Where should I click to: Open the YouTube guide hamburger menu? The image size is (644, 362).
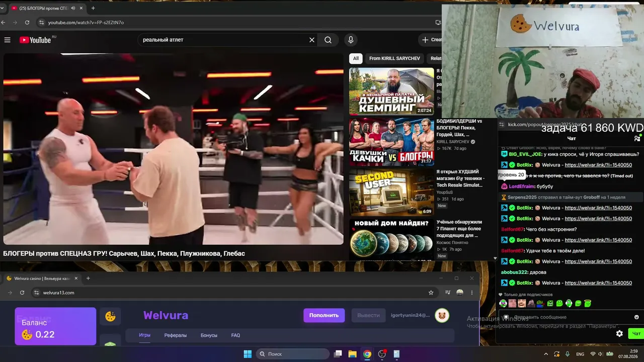click(x=7, y=40)
